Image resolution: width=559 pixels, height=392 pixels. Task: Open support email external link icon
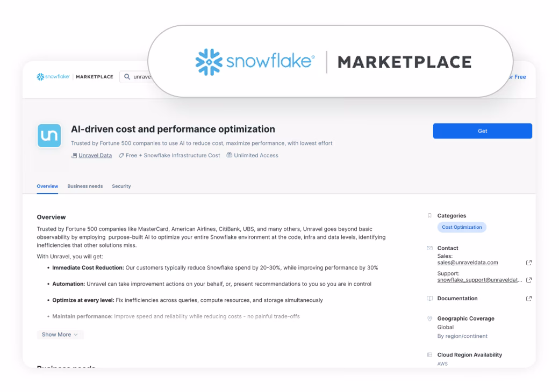tap(529, 280)
